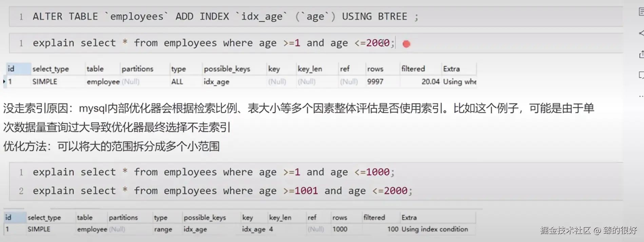Image resolution: width=644 pixels, height=242 pixels.
Task: Click the 20.04 filtered value
Action: click(x=430, y=82)
